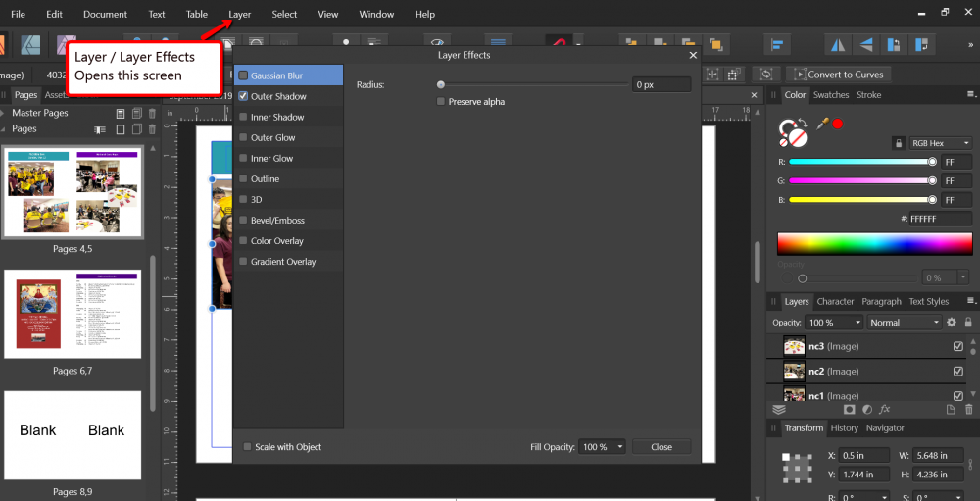This screenshot has width=980, height=501.
Task: Click the mask layer icon in Layers panel
Action: click(x=850, y=409)
